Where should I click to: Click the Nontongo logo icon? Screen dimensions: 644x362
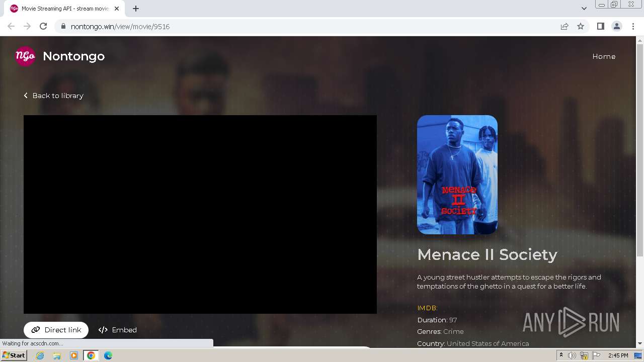25,56
